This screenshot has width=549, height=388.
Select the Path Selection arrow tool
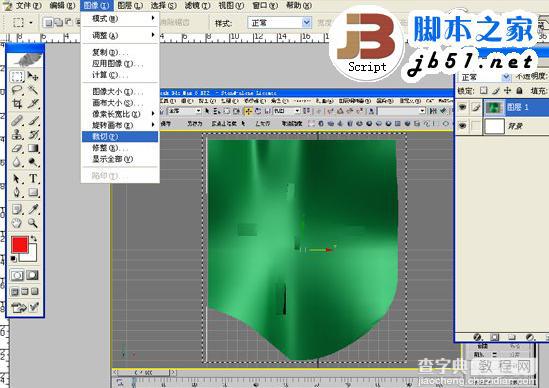pos(17,179)
